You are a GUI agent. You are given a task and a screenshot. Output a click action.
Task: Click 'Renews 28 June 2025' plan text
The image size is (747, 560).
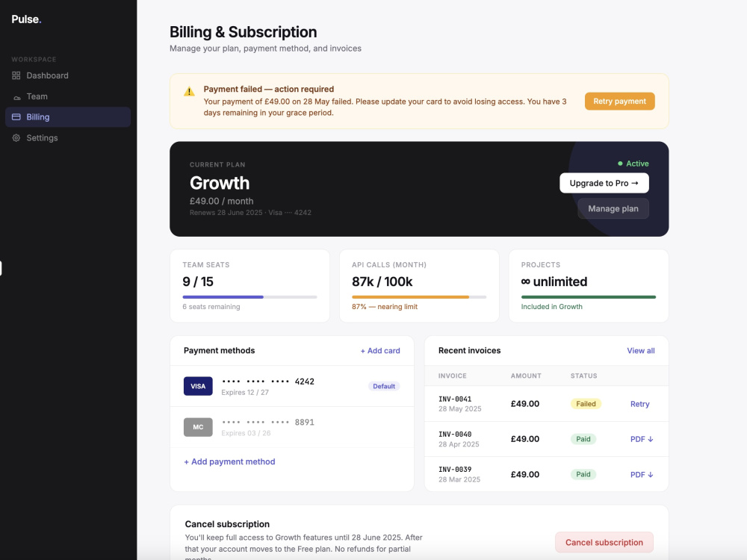point(226,212)
